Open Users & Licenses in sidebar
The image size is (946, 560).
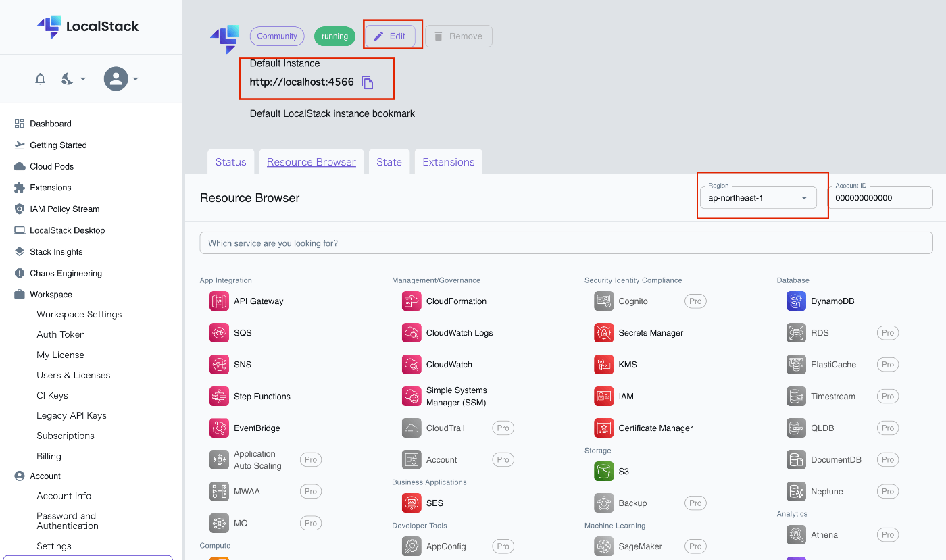74,376
